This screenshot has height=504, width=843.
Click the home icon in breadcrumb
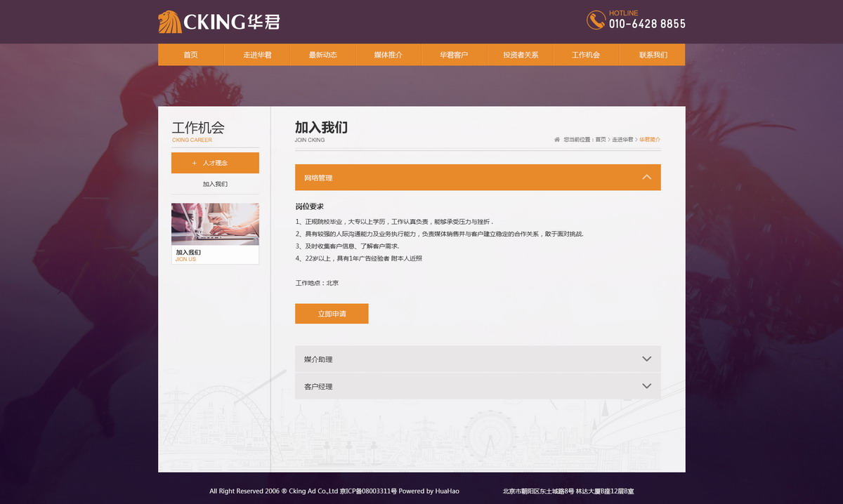[556, 139]
